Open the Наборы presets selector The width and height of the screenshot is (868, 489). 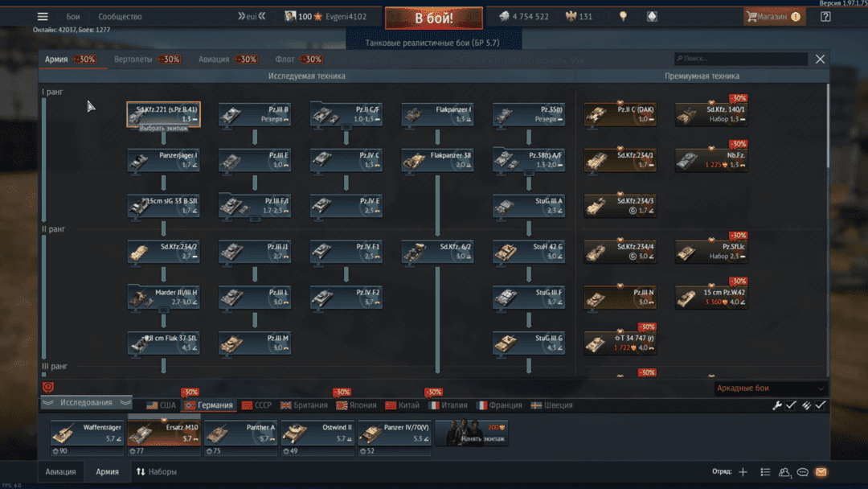coord(156,472)
